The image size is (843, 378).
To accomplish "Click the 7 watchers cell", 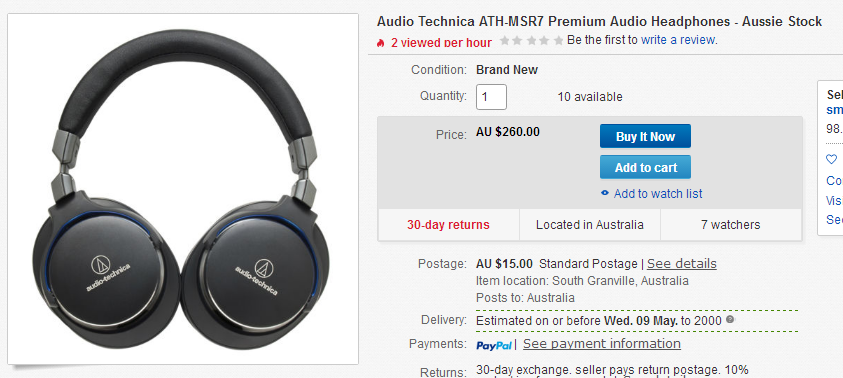I will tap(731, 225).
